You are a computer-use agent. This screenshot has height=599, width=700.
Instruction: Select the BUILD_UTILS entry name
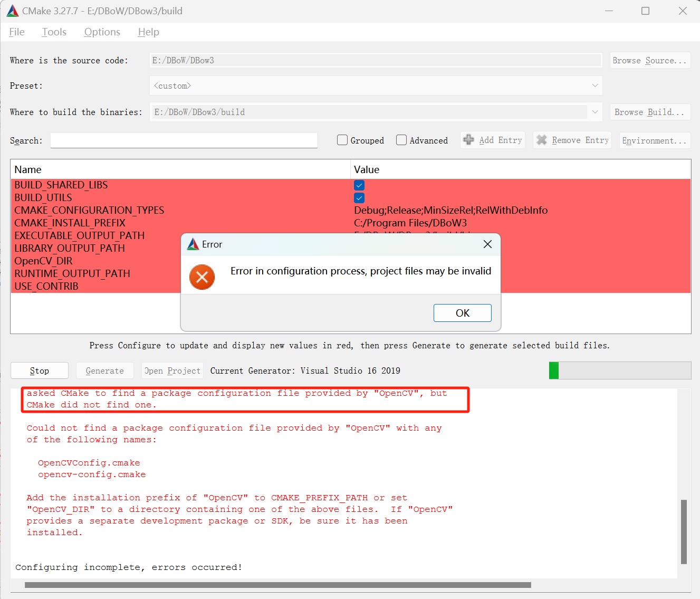[x=43, y=198]
